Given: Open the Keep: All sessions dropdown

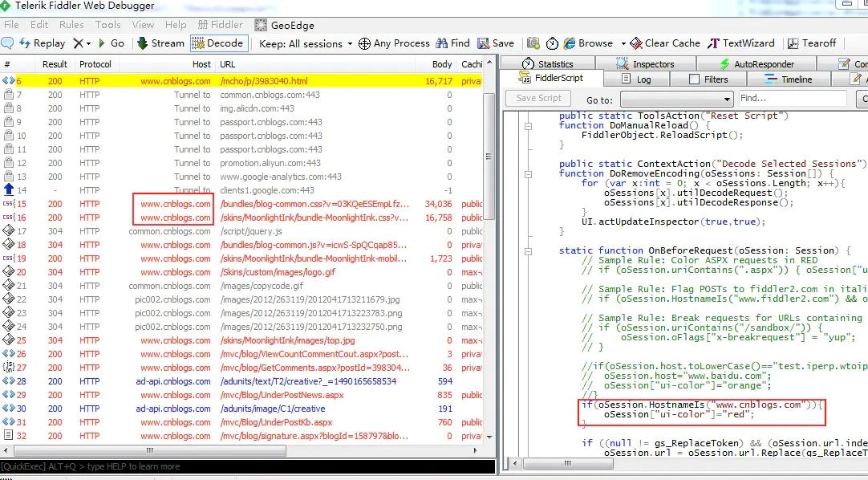Looking at the screenshot, I should [x=306, y=43].
